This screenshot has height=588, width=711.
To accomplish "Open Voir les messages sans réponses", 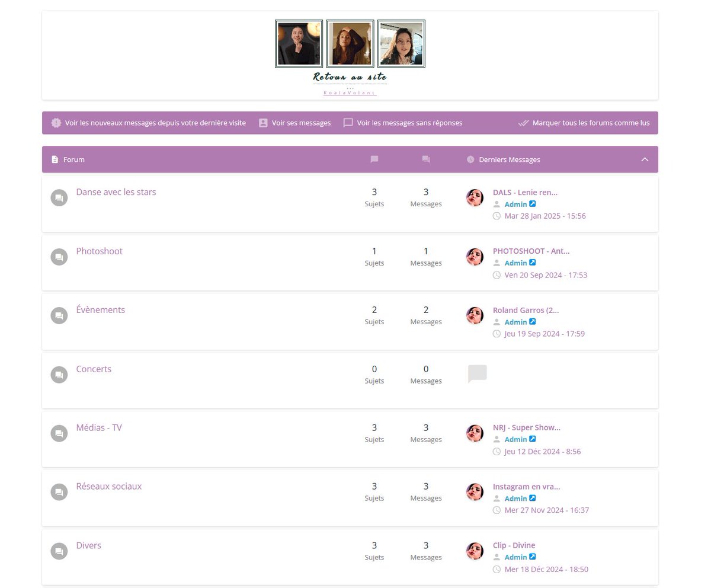I will tap(409, 123).
